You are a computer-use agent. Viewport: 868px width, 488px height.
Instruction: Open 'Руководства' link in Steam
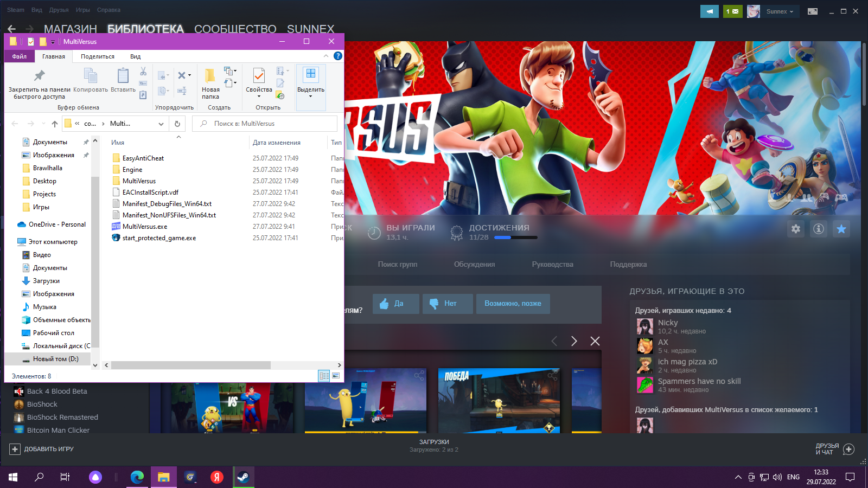pos(552,265)
